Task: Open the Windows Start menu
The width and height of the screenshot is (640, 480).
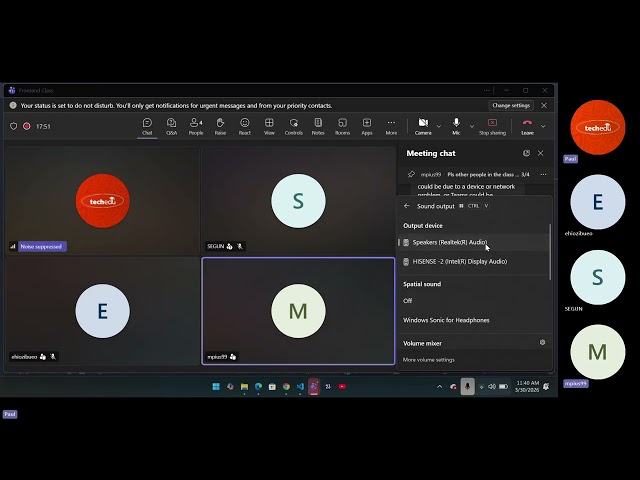Action: tap(216, 387)
